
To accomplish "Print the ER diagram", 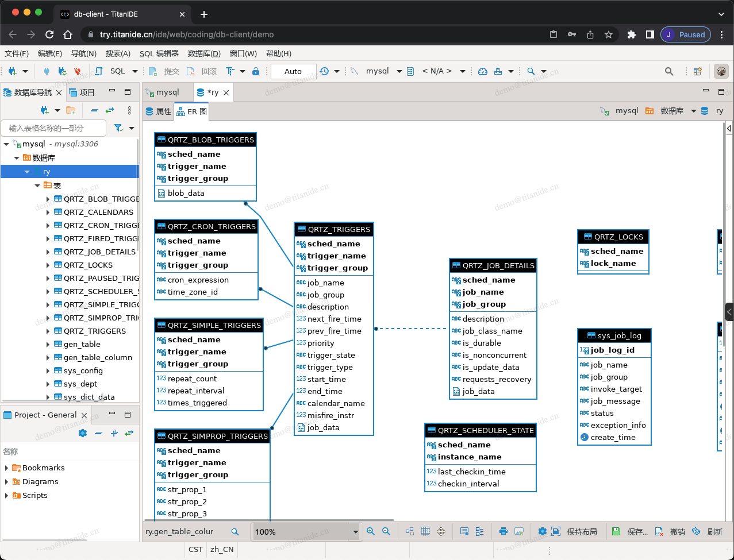I will point(504,532).
